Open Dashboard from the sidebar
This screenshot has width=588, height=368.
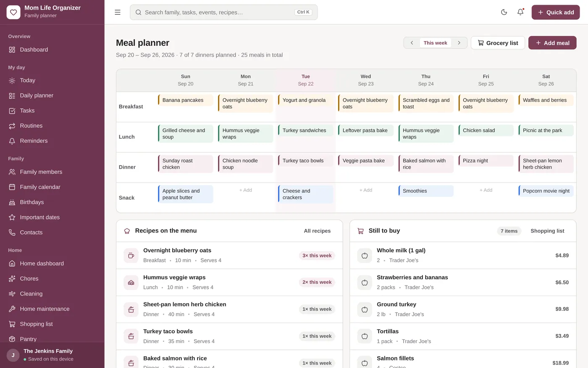tap(52, 50)
